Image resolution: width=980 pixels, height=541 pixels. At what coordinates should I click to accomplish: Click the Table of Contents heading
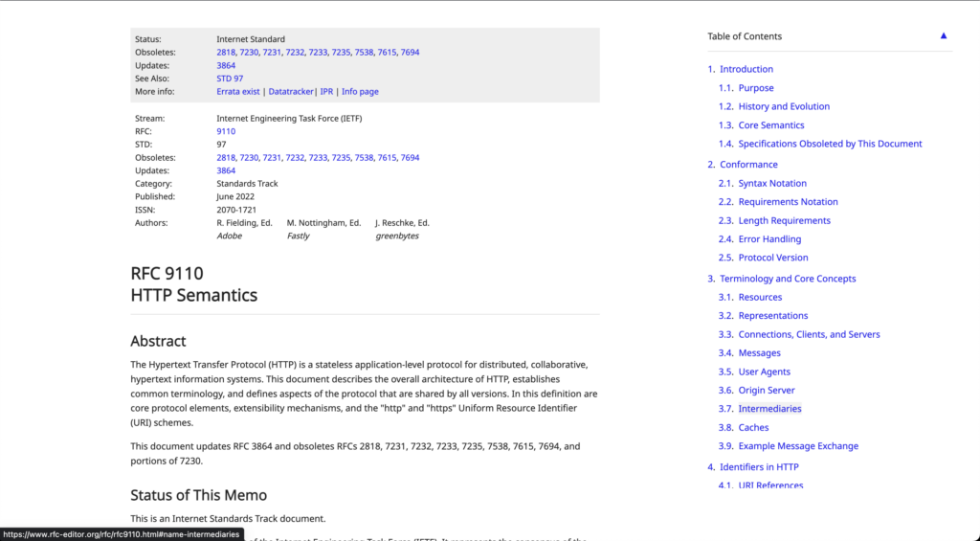[745, 36]
